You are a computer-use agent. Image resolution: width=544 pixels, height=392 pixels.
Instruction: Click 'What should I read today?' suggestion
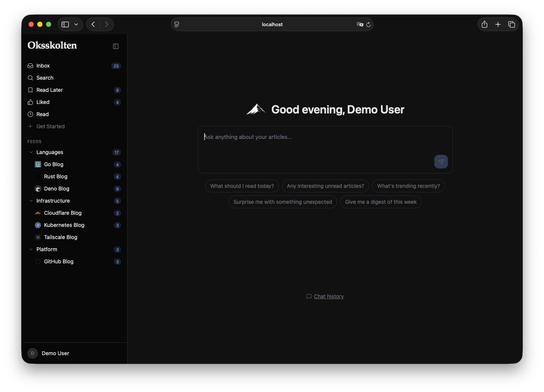tap(242, 186)
